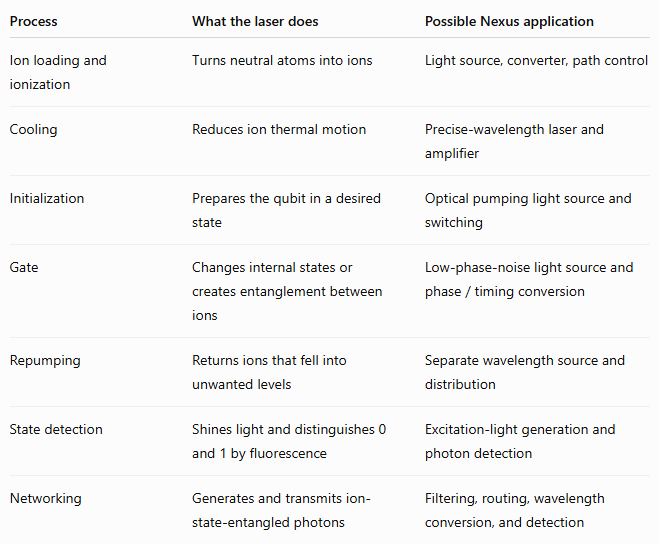This screenshot has width=658, height=544.
Task: Select 'Optical pumping light source and switching'
Action: click(528, 210)
